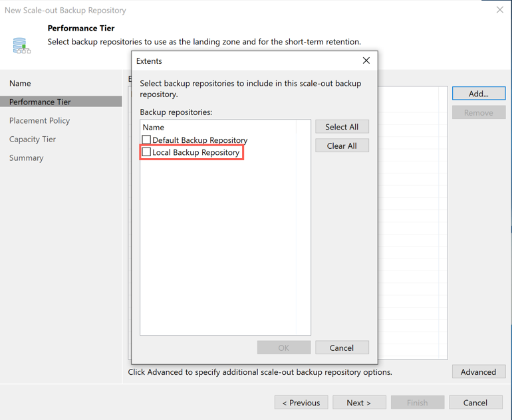Viewport: 512px width, 420px height.
Task: Go back with the Previous button
Action: click(301, 403)
